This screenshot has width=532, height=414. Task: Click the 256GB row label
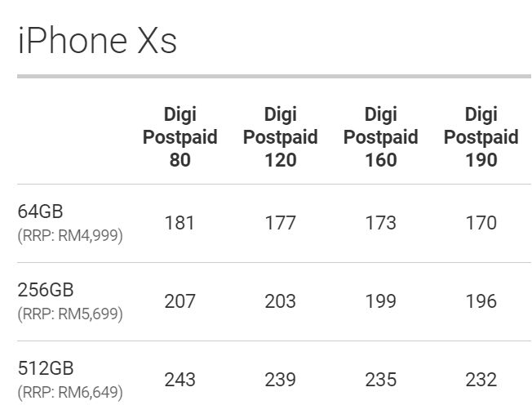(45, 290)
